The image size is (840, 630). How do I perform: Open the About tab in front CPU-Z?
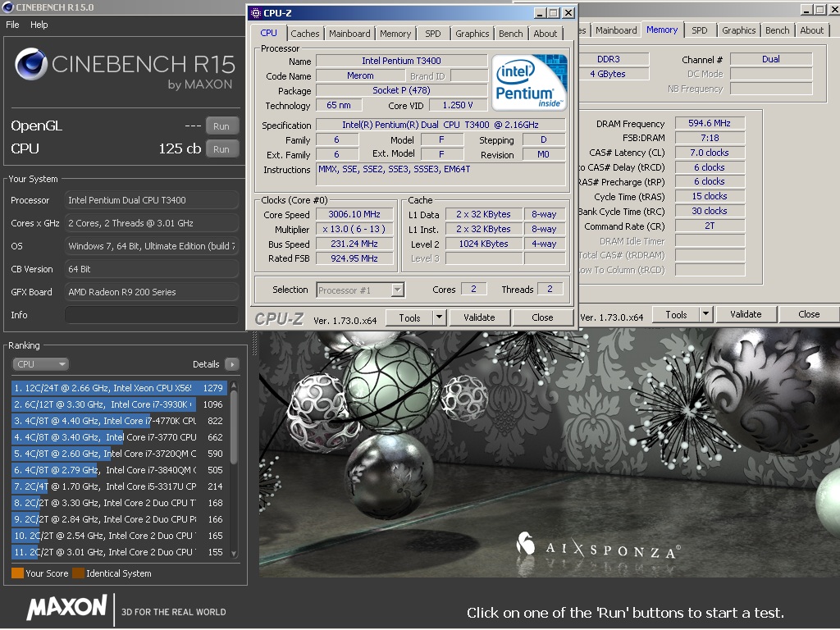[x=546, y=33]
